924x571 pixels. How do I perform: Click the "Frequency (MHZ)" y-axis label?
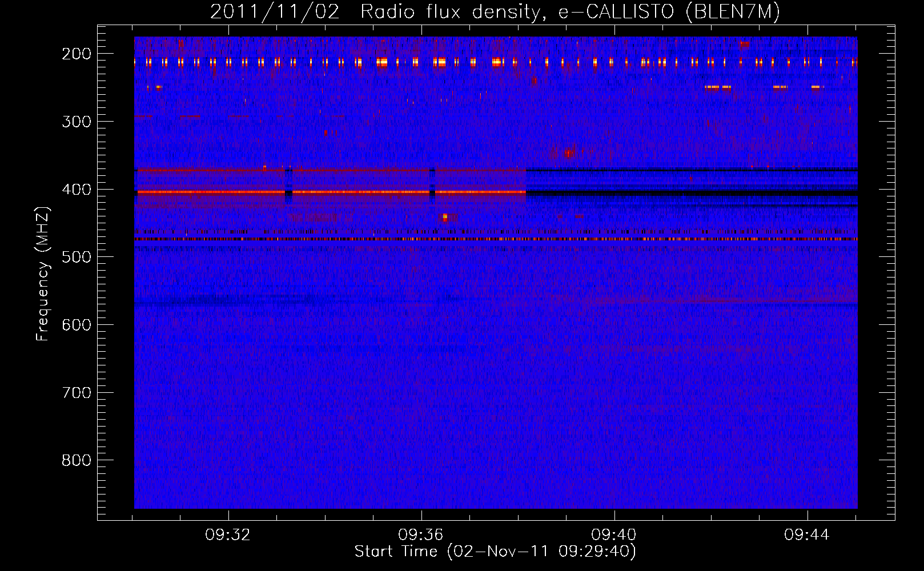click(43, 274)
